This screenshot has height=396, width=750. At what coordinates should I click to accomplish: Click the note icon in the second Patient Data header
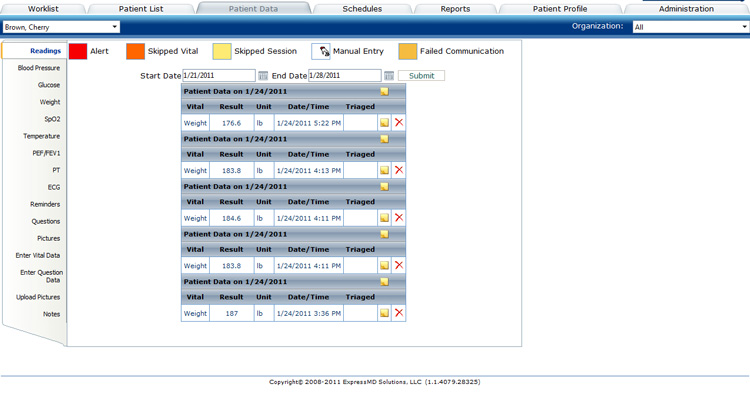(x=385, y=139)
